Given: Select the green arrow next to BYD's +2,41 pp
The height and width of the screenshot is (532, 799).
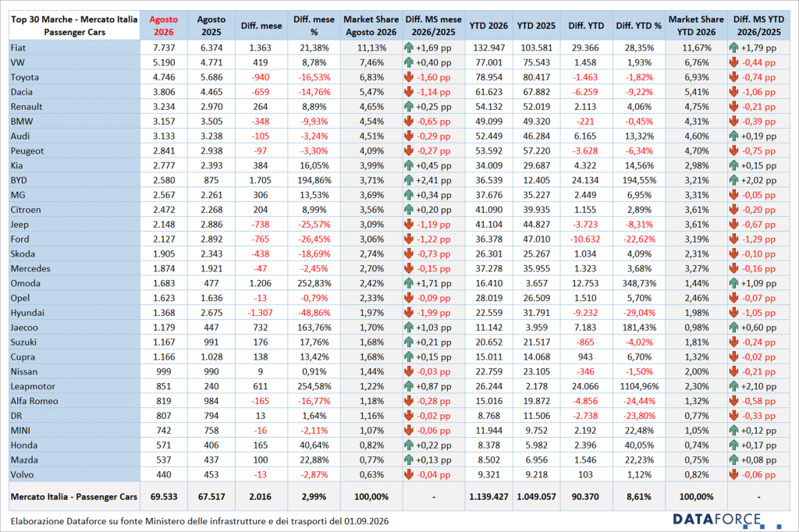Looking at the screenshot, I should pyautogui.click(x=409, y=180).
